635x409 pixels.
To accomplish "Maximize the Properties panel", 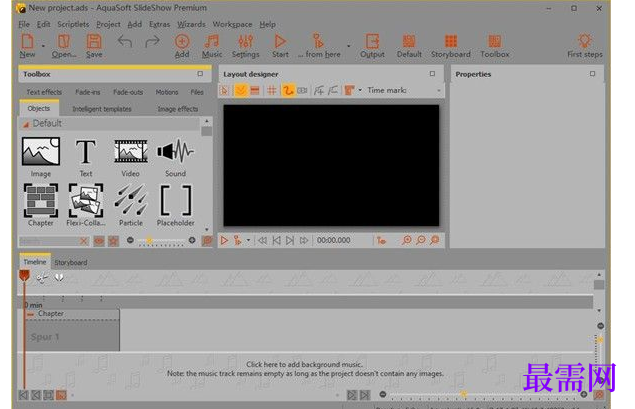I will pyautogui.click(x=592, y=74).
